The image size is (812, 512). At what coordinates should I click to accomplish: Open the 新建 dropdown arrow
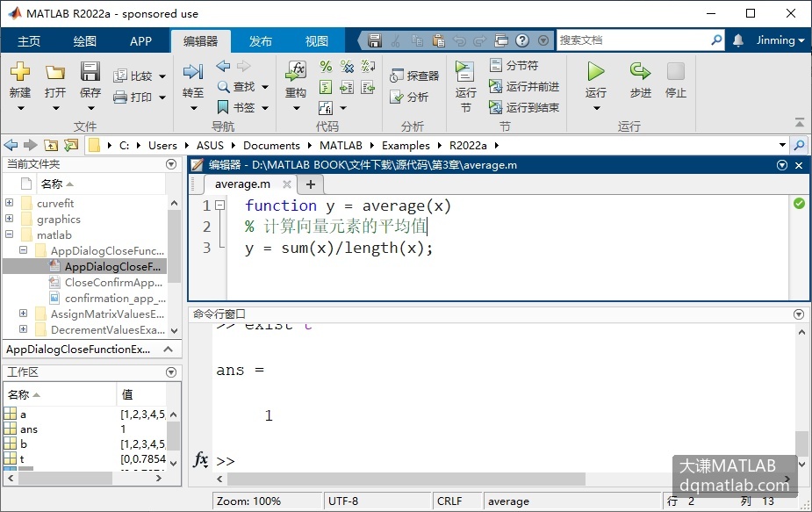point(21,108)
